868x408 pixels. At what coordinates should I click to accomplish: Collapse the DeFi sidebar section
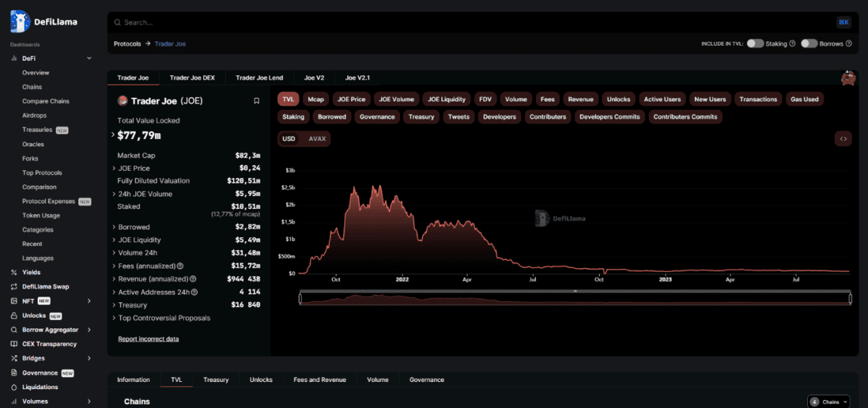click(89, 58)
